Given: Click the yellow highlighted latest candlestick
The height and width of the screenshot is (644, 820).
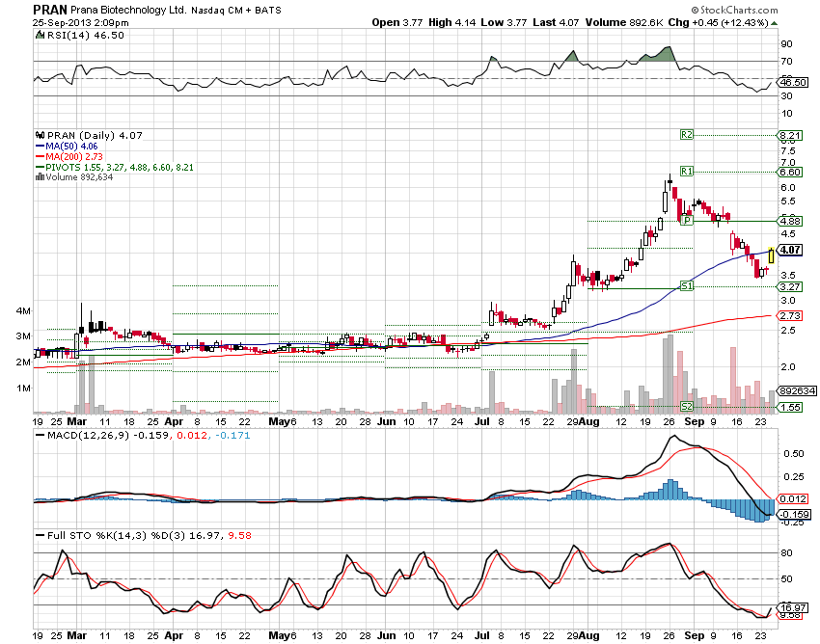Looking at the screenshot, I should tap(771, 255).
